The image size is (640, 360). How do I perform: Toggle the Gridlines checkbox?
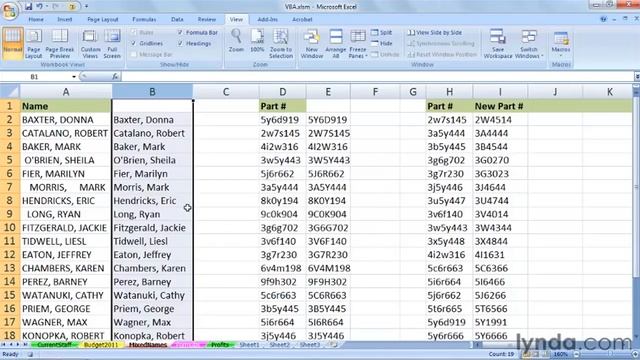tap(133, 43)
